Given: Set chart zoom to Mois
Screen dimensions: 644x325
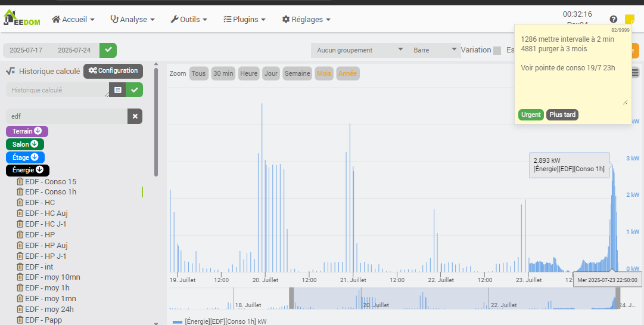Looking at the screenshot, I should click(324, 73).
